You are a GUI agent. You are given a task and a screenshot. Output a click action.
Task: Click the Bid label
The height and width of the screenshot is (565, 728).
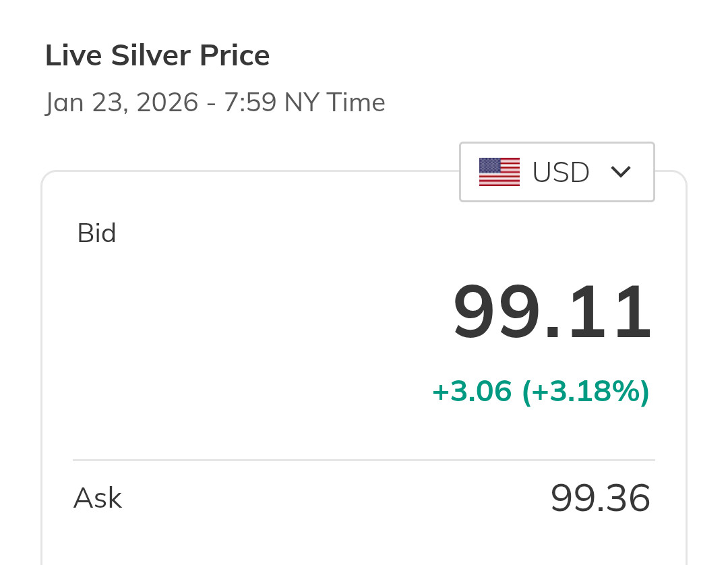coord(96,233)
